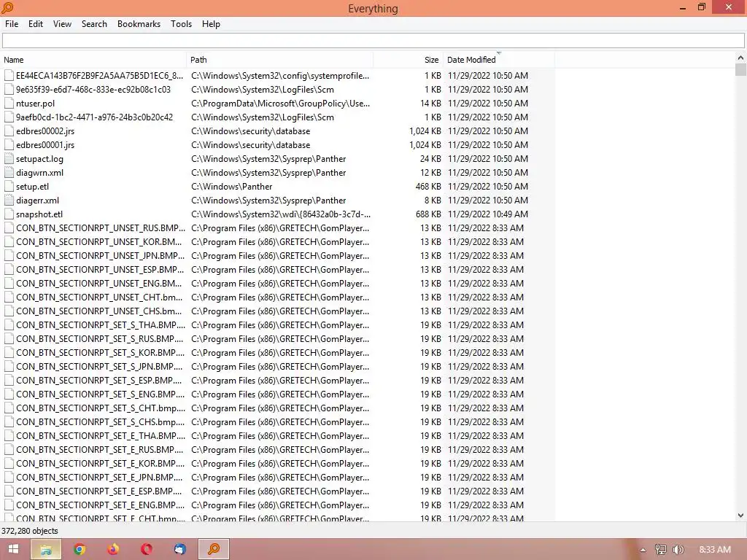Click the vertical scrollbar thumb
Screen dimensions: 747x560
pos(740,69)
